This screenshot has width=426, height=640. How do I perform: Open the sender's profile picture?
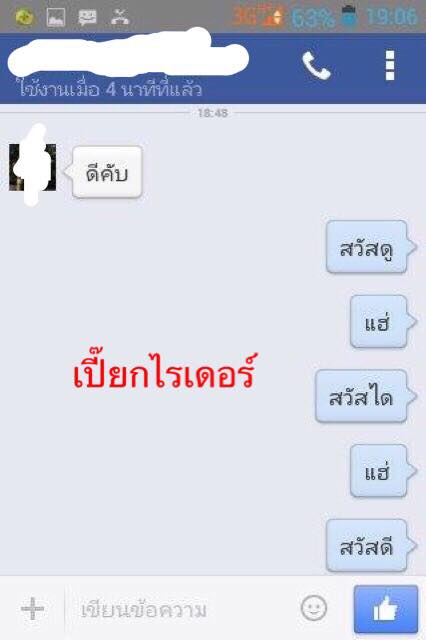[x=32, y=167]
